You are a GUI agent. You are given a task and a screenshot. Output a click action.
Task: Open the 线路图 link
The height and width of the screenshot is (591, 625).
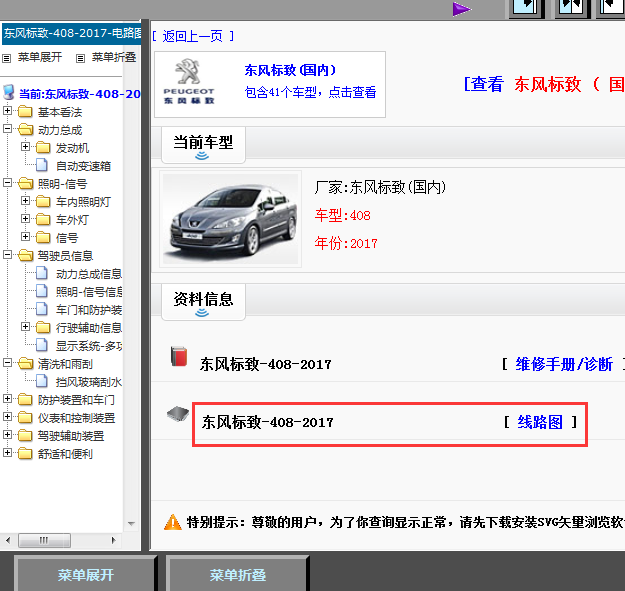tap(540, 422)
